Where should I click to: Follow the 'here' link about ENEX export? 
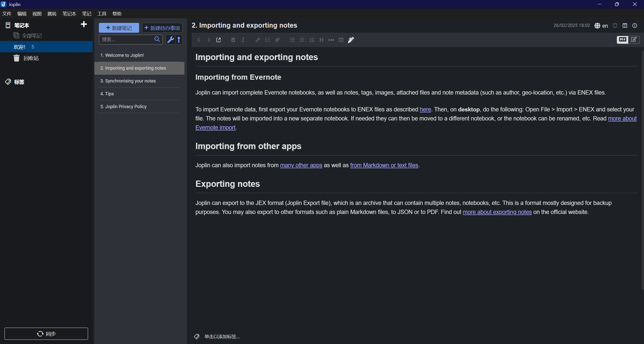[x=425, y=109]
